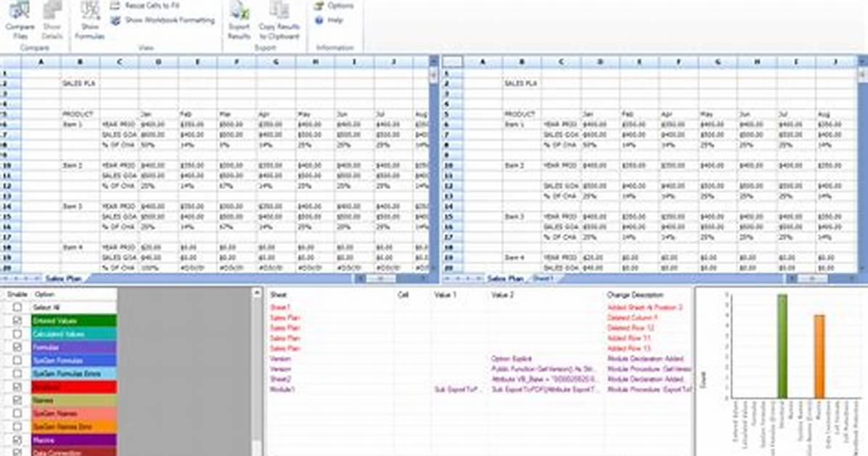Click select-all corner of right workbook
The width and height of the screenshot is (868, 456).
(x=451, y=62)
